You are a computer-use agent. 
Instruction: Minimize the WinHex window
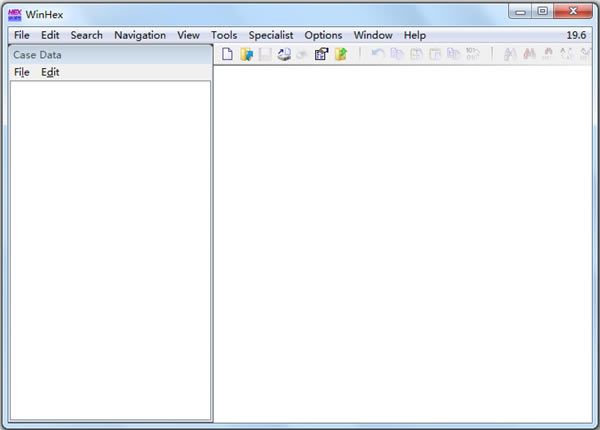tap(520, 11)
